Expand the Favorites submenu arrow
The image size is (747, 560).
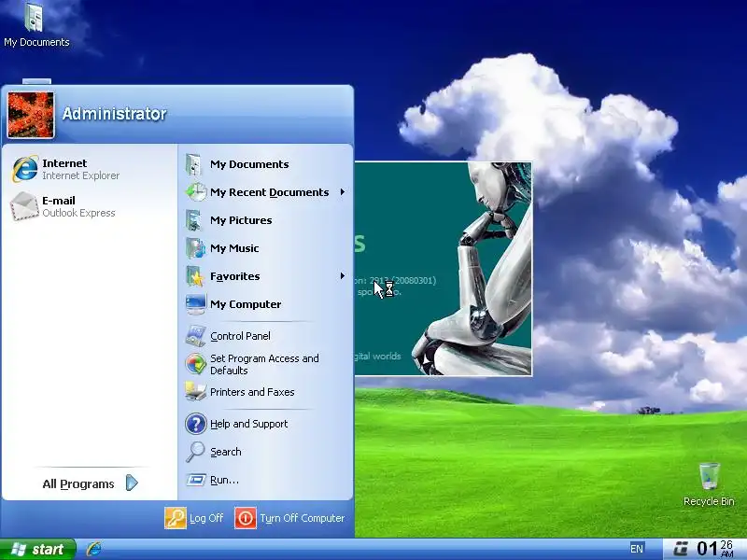pos(342,276)
